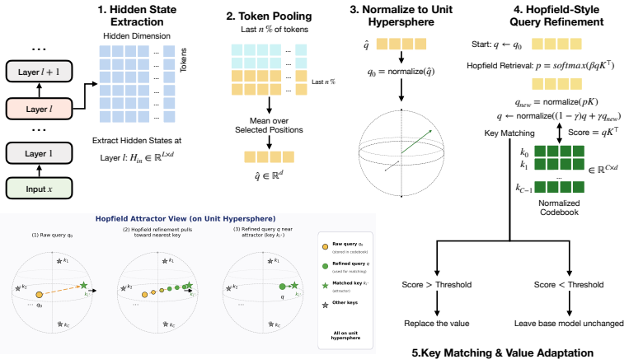Select the 'Input x' green box
Viewport: 629px width, 364px height.
point(39,189)
